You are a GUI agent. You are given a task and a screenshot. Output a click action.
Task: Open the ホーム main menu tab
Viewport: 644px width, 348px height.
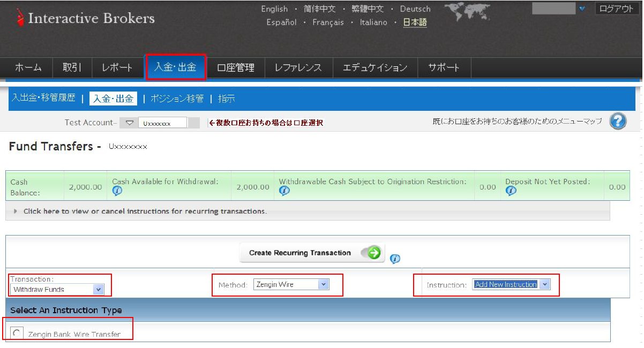point(28,68)
